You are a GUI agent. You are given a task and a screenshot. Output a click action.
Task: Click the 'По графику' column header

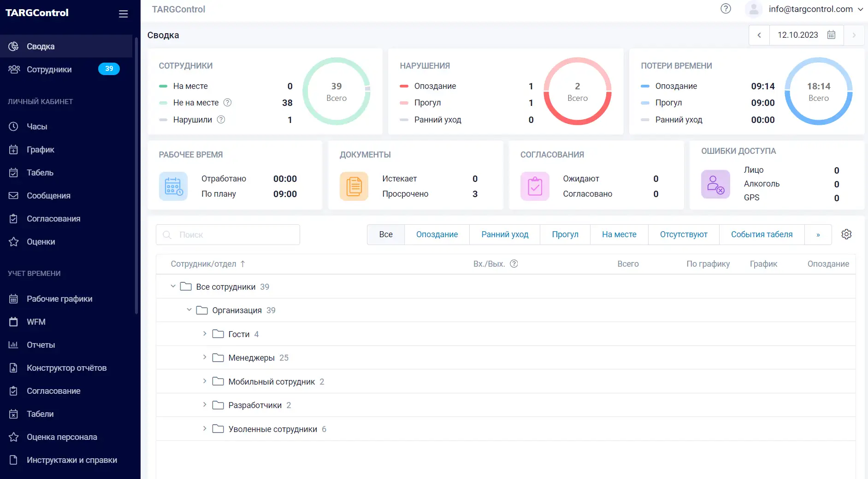pos(708,264)
